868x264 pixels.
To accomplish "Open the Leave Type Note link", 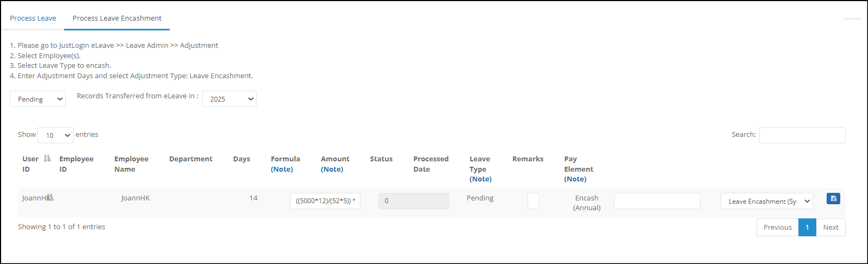I will 481,179.
